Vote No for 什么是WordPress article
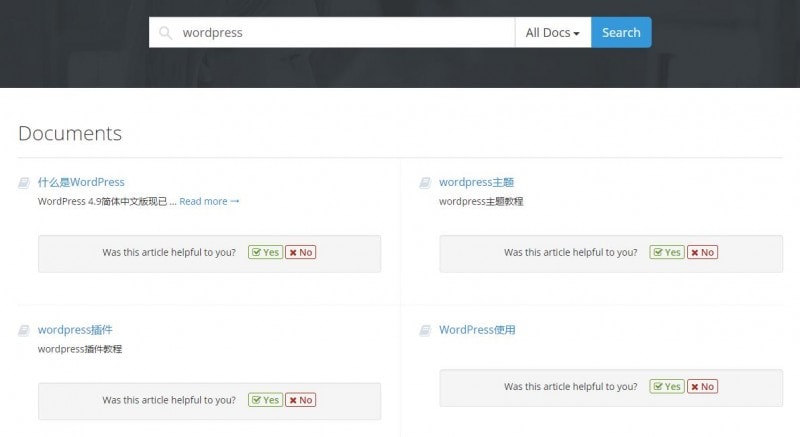The width and height of the screenshot is (800, 437). (x=301, y=252)
